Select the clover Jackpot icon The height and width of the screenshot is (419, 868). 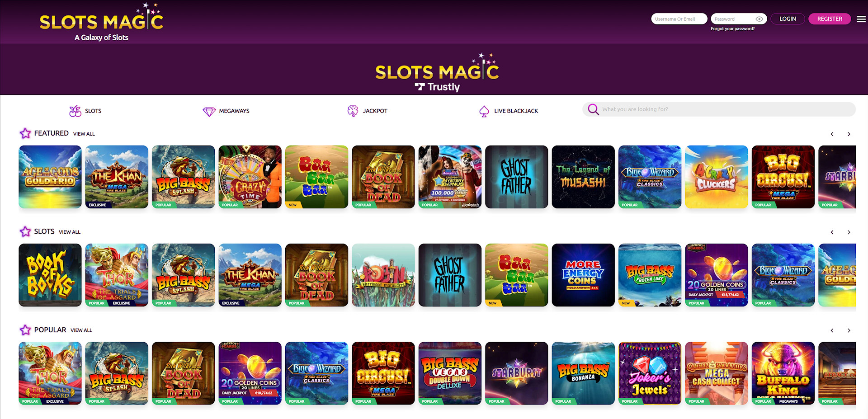[353, 111]
